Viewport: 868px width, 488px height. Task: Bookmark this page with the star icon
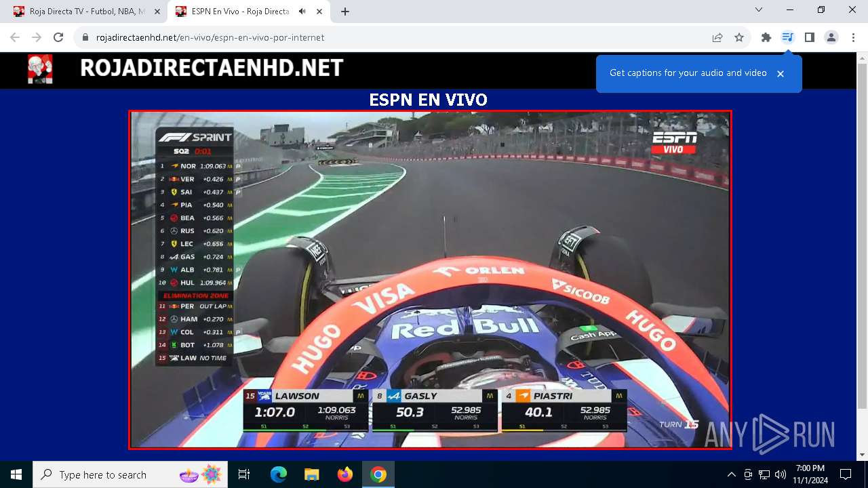point(739,38)
